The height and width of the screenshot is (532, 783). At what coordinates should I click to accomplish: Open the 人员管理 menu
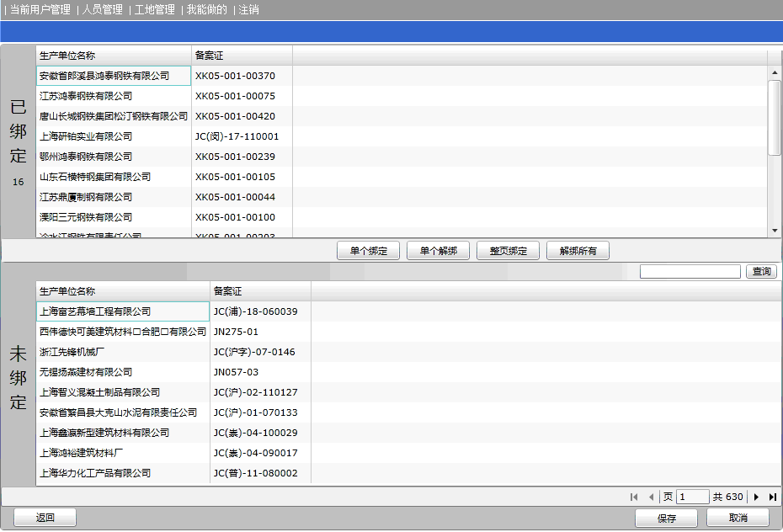click(103, 10)
